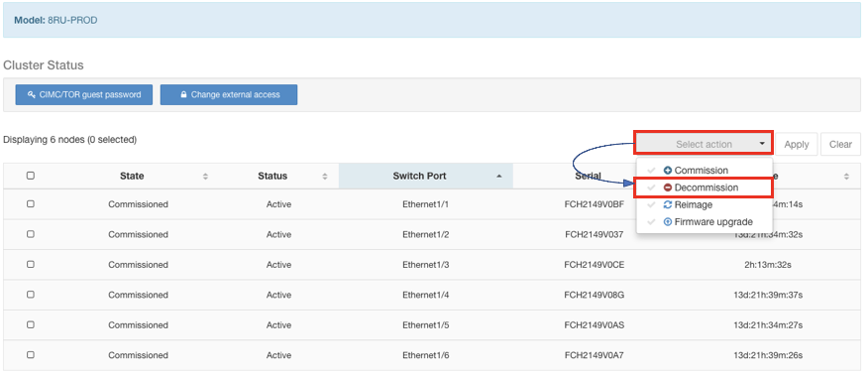
Task: Click Active status in Ethernet1/6 row
Action: [278, 355]
